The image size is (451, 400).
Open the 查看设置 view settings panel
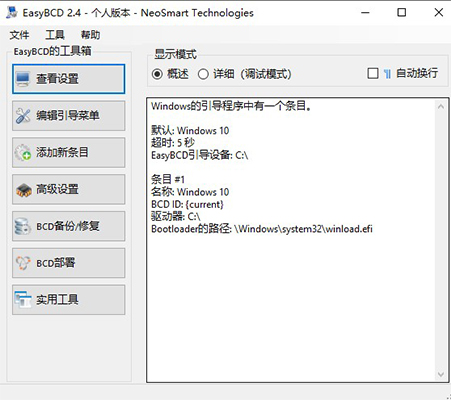point(69,79)
